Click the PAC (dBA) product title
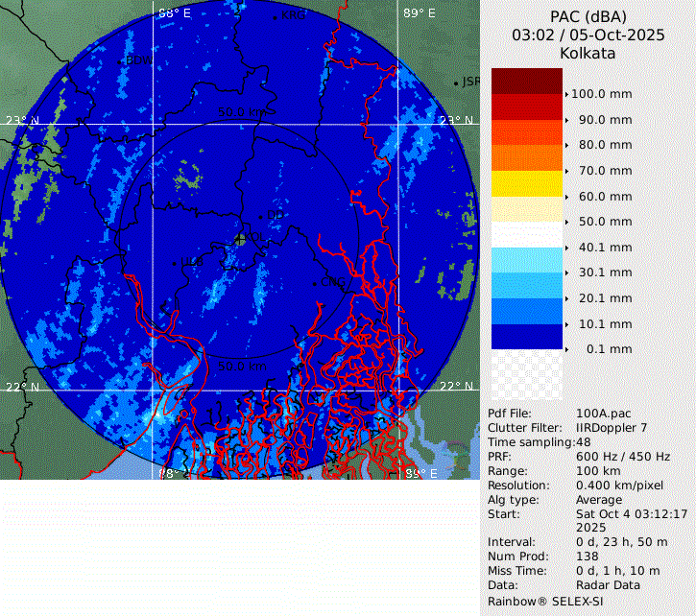 (x=588, y=16)
